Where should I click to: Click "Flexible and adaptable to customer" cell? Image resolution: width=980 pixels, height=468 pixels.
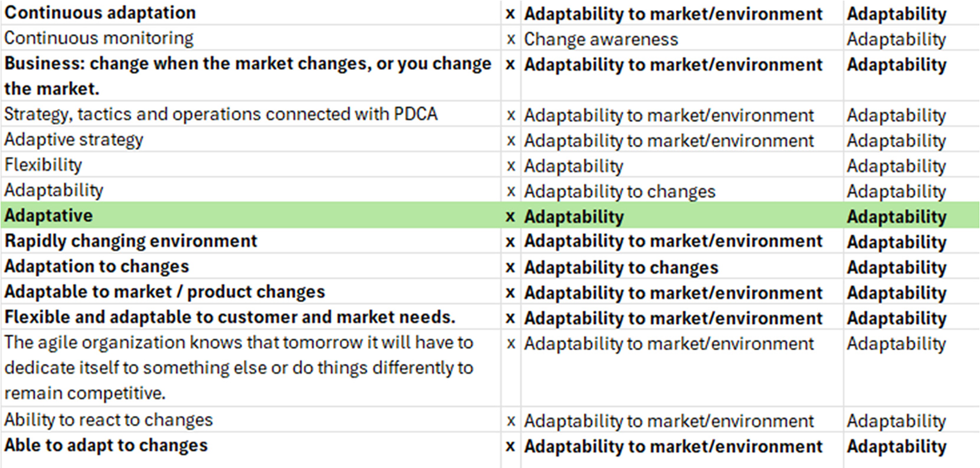[230, 318]
